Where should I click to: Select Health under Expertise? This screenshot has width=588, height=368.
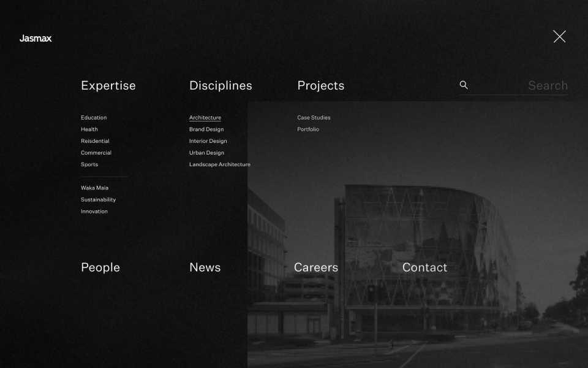pos(89,129)
